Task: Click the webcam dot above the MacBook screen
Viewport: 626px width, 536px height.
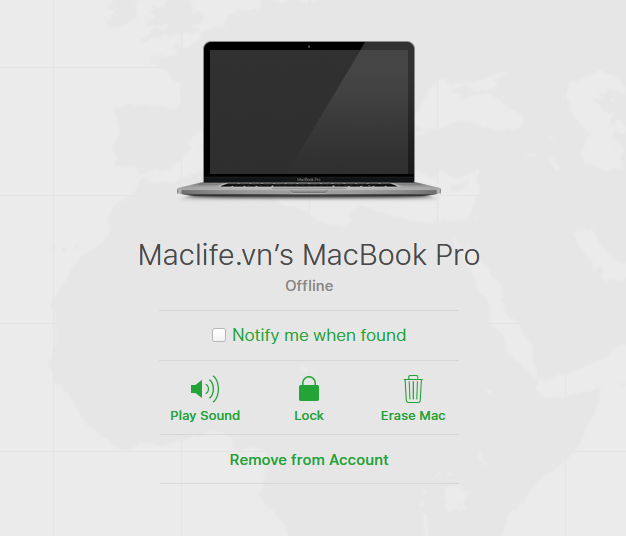Action: point(309,47)
